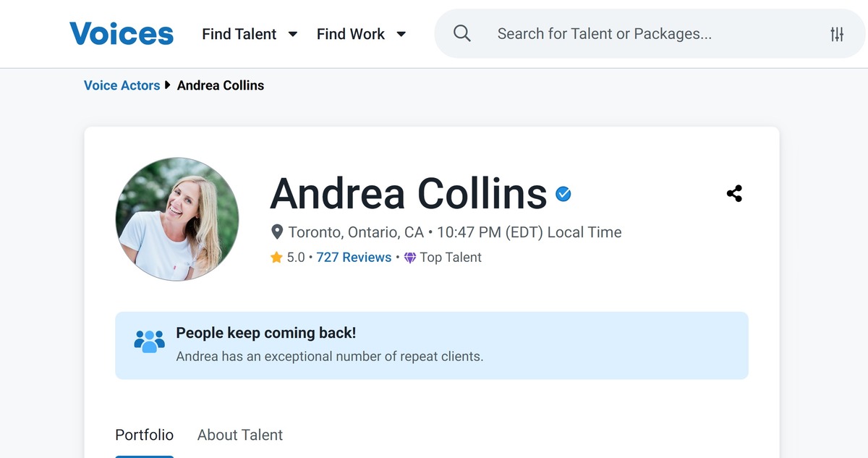868x458 pixels.
Task: Switch to the About Talent tab
Action: click(x=239, y=435)
